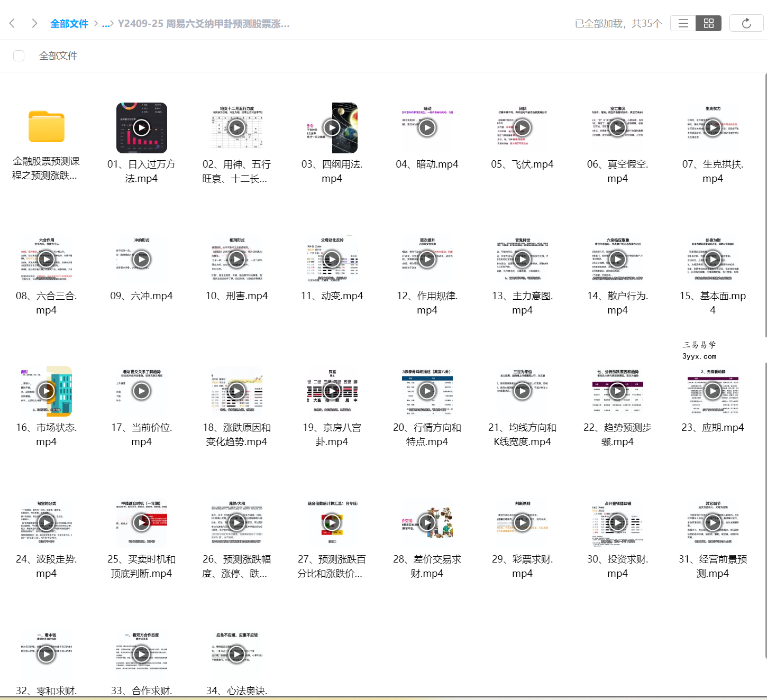Play video 17、当前价位.mp4
Viewport: 767px width, 700px height.
tap(141, 391)
